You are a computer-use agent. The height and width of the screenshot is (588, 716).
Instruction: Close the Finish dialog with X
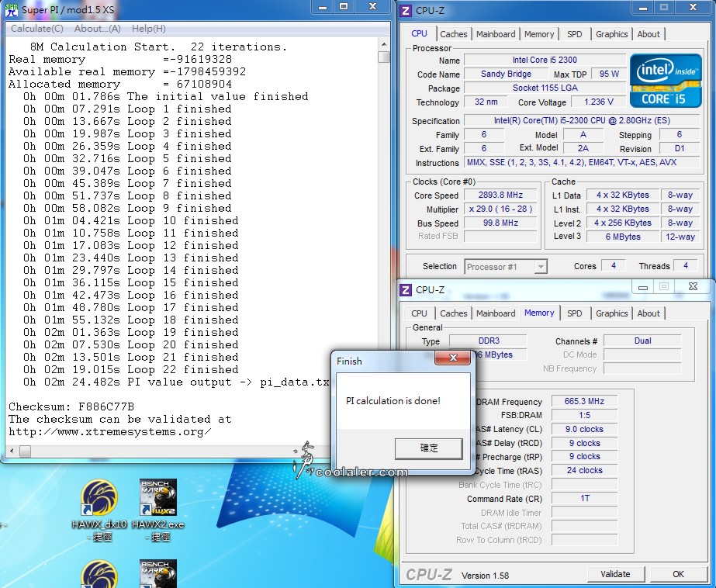(x=453, y=358)
